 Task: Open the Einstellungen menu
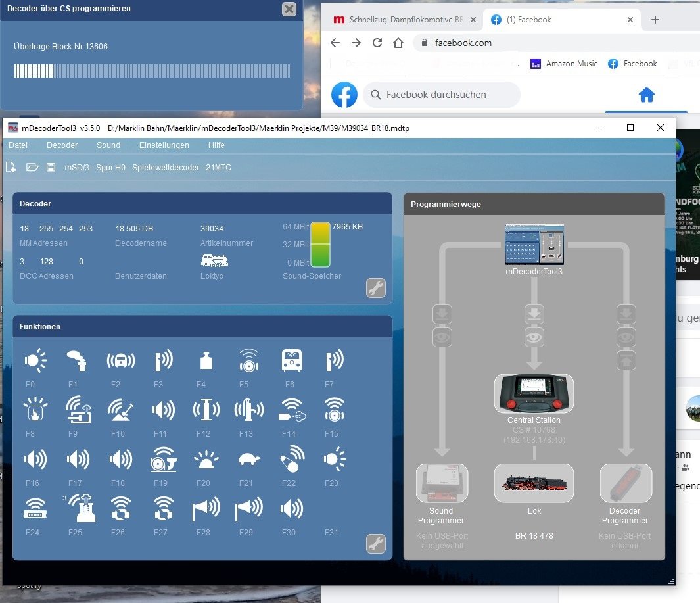click(x=164, y=145)
